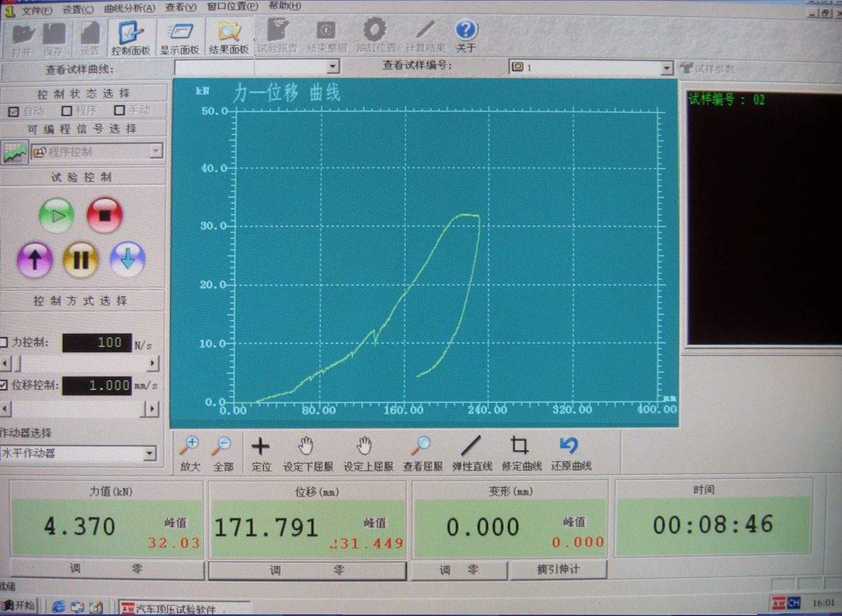Expand the 查看试样曲线 dropdown list
The height and width of the screenshot is (616, 842).
click(333, 67)
